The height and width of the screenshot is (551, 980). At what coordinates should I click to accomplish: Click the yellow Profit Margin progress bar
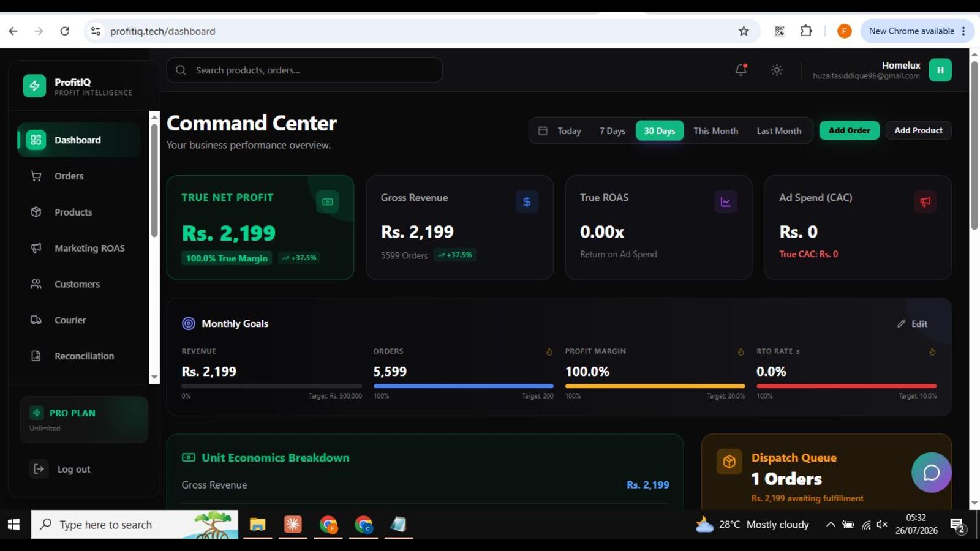(x=655, y=386)
